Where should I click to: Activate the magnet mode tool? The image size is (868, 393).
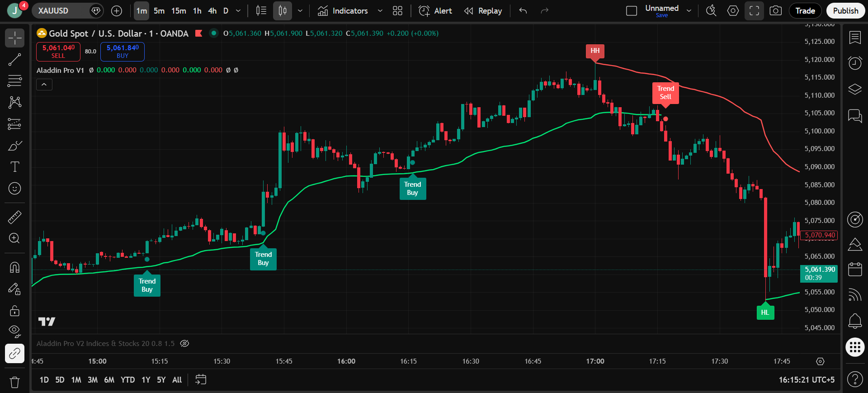(14, 268)
